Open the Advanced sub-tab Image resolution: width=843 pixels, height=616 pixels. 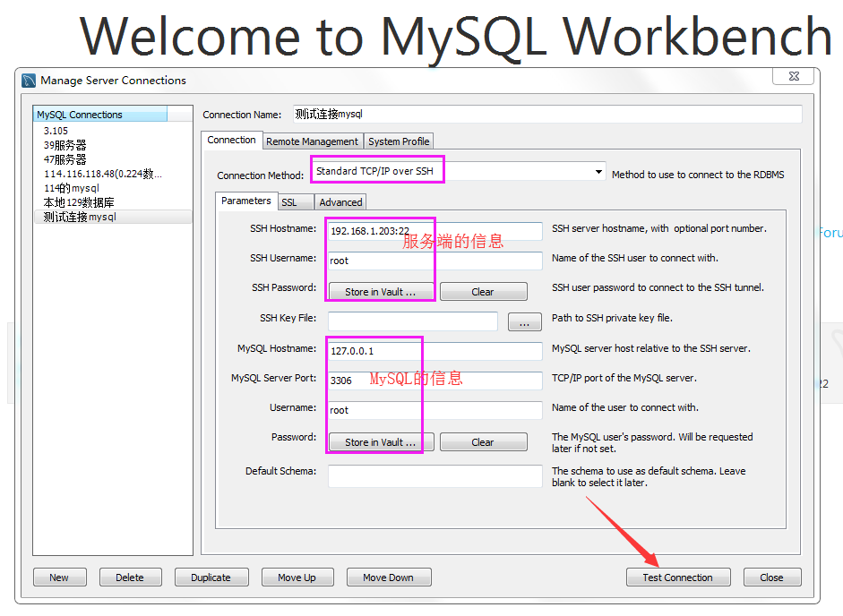click(x=340, y=202)
